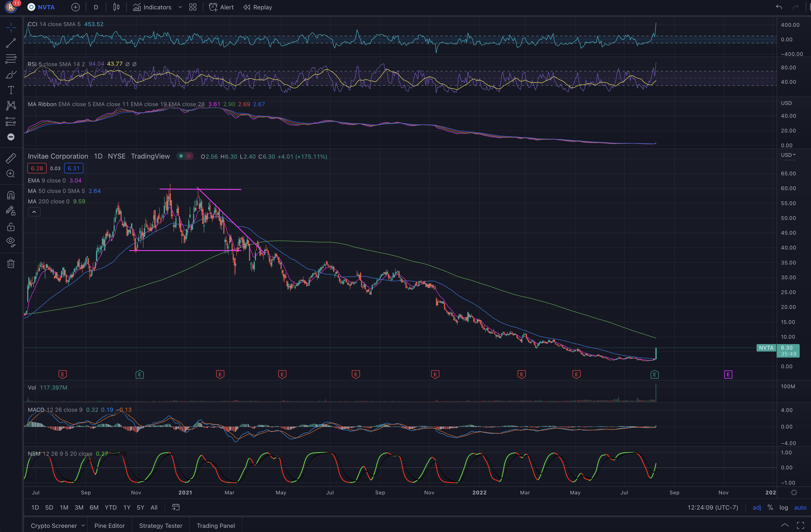
Task: Toggle the lock all drawings icon
Action: point(11,227)
